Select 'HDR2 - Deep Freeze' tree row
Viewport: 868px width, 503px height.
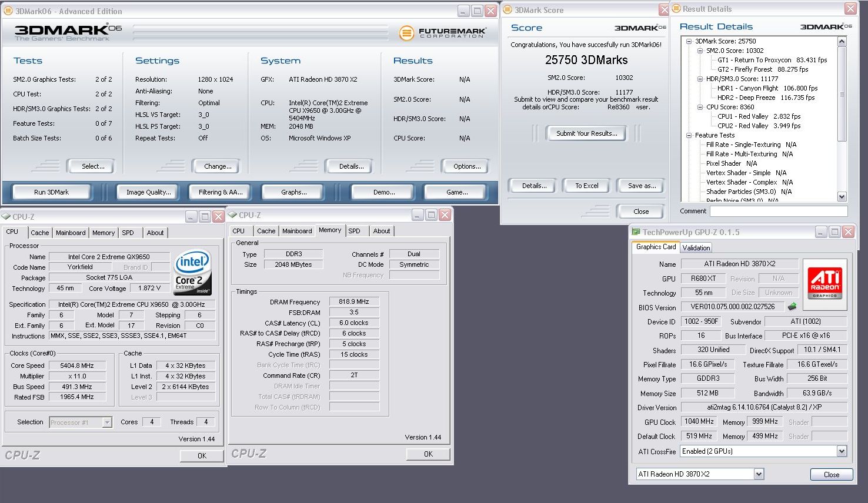pyautogui.click(x=766, y=98)
